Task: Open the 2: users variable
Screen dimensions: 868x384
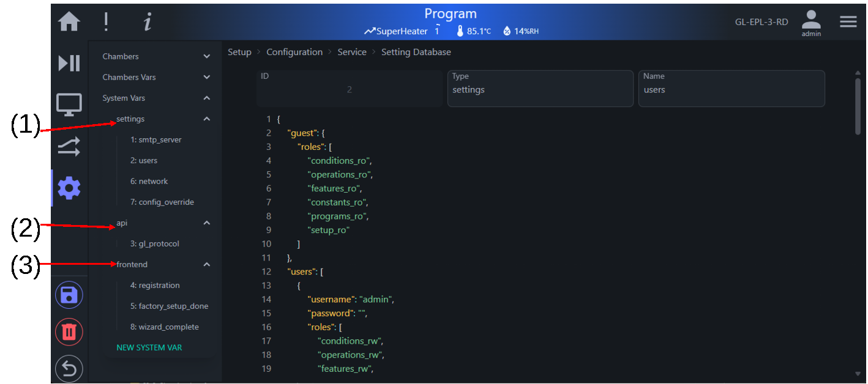Action: pyautogui.click(x=144, y=160)
